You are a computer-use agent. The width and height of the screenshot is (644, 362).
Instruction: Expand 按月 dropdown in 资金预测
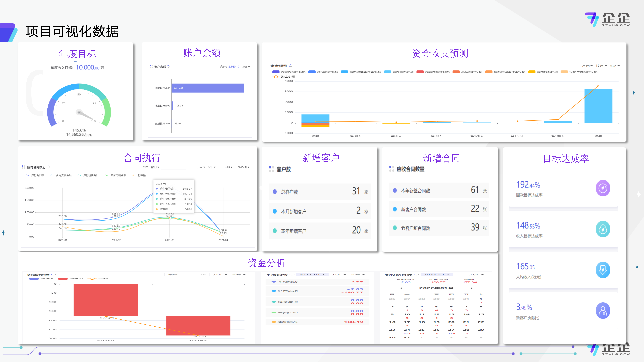601,66
